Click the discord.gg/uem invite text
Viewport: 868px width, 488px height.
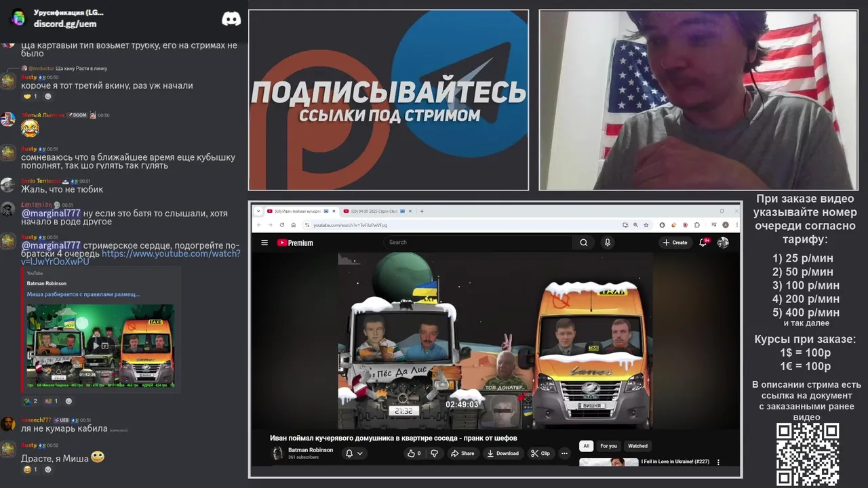point(65,24)
